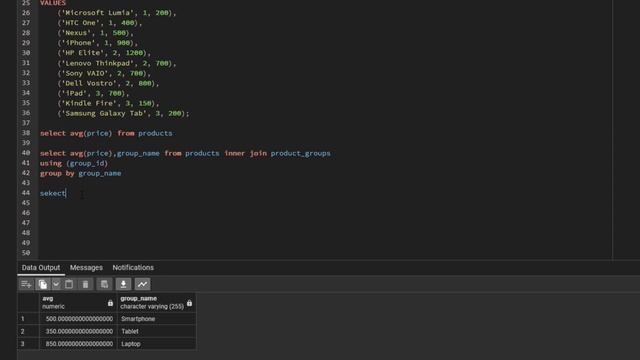Select result row number 3

pyautogui.click(x=28, y=344)
